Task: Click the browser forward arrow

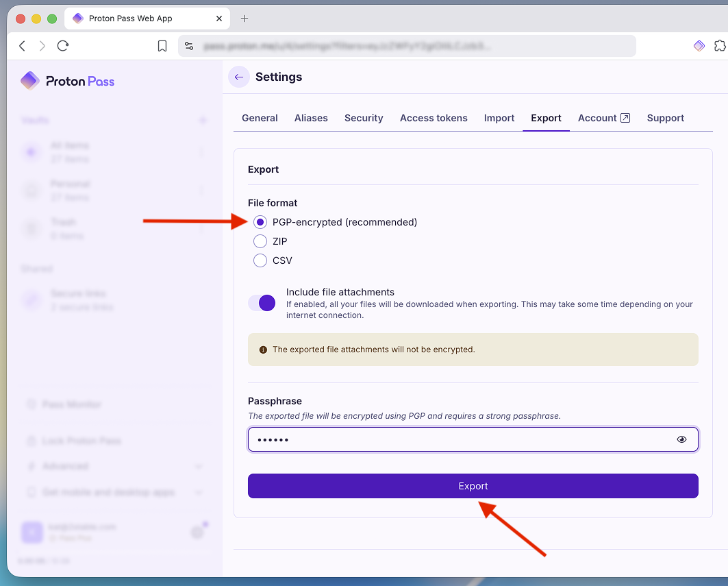Action: 42,45
